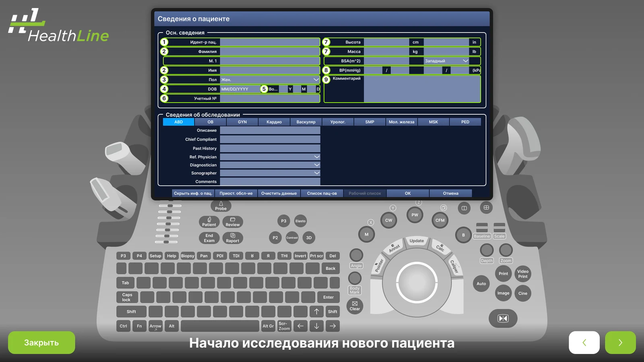
Task: Click the Down arrow key on keyboard
Action: [x=316, y=326]
